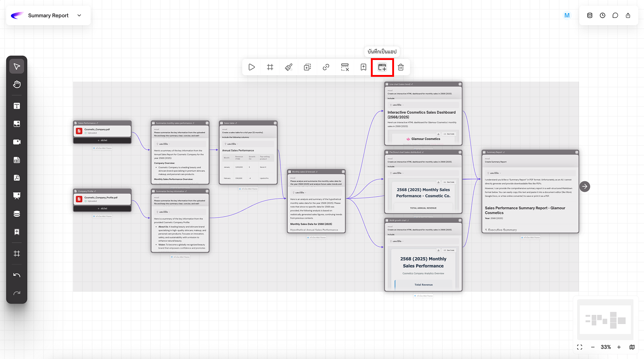This screenshot has height=359, width=644.
Task: Add a PDF file node from sidebar
Action: coord(17,178)
